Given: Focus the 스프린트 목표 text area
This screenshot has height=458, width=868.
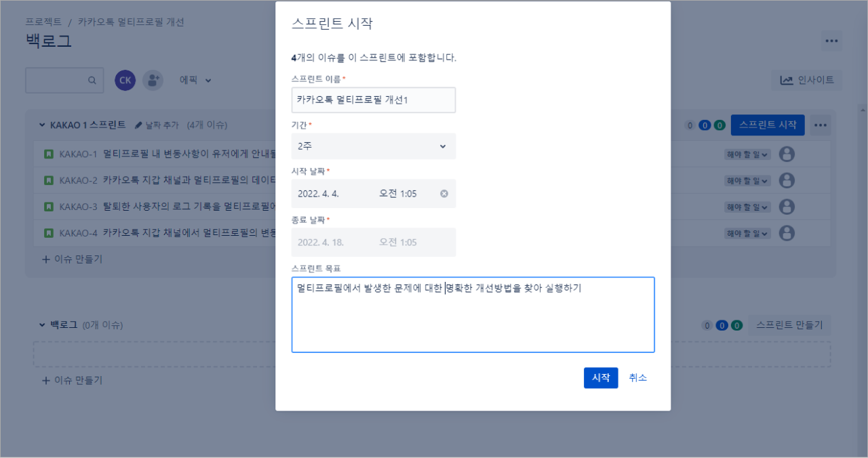Looking at the screenshot, I should (x=473, y=314).
